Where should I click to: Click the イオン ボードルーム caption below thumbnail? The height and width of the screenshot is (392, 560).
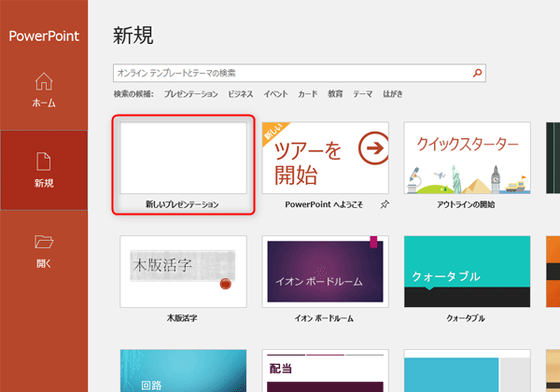[324, 318]
